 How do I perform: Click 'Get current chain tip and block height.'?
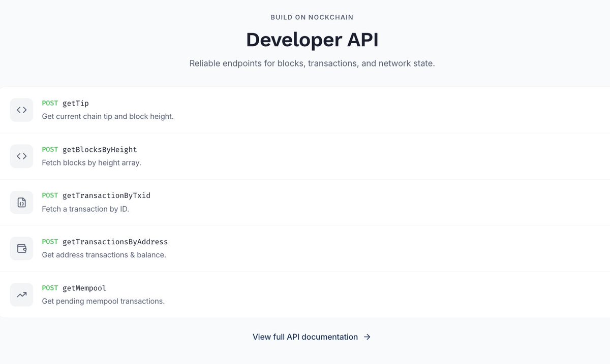click(x=108, y=116)
